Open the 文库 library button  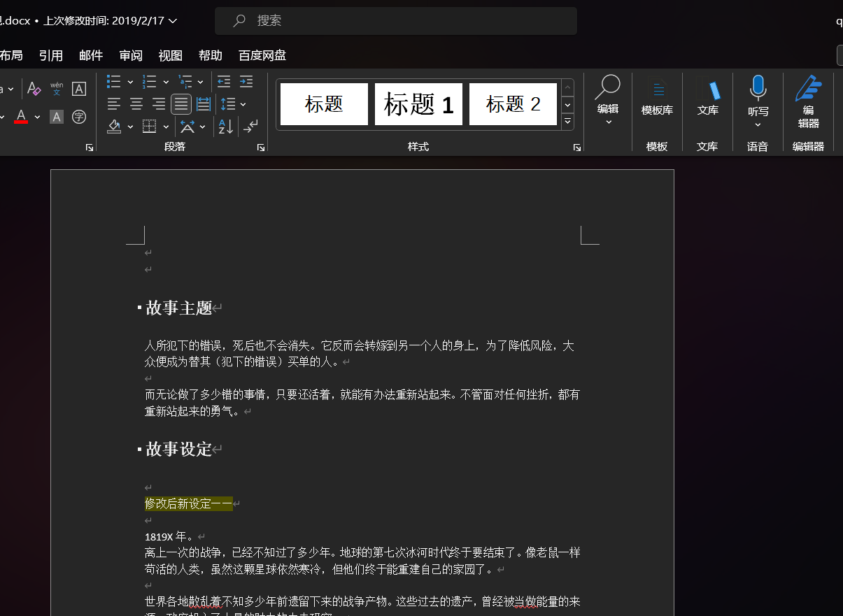(x=708, y=98)
